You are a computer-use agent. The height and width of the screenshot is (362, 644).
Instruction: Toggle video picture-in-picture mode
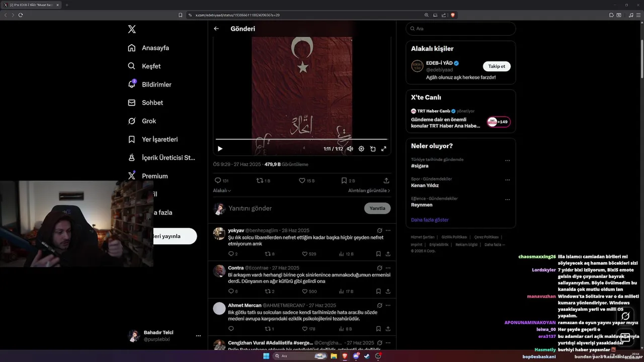tap(373, 149)
